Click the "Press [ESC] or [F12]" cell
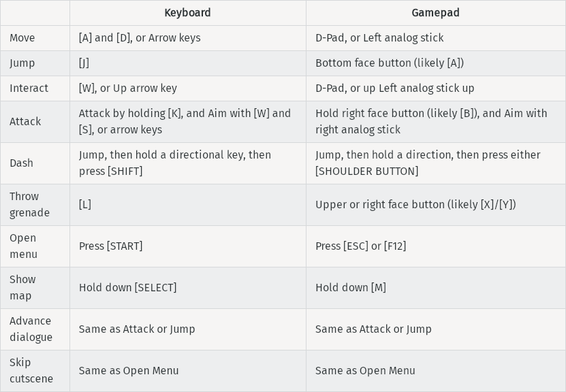Screen dimensions: 566x392 click(361, 246)
